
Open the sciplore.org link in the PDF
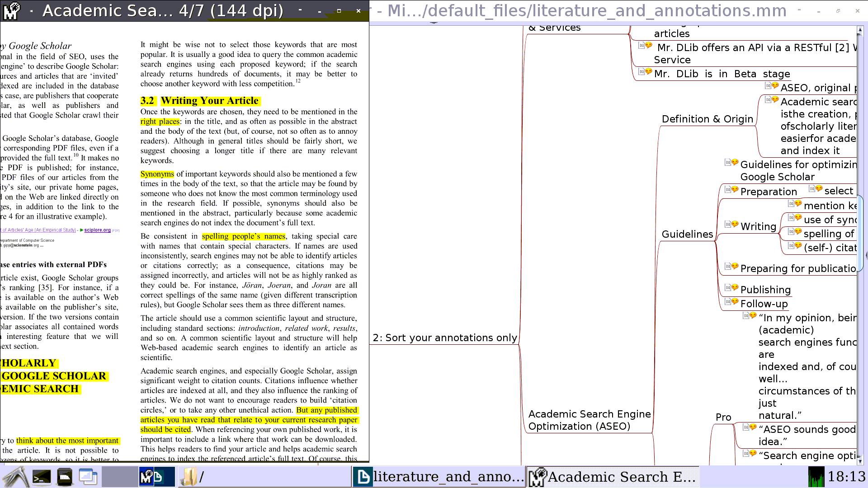click(x=97, y=230)
